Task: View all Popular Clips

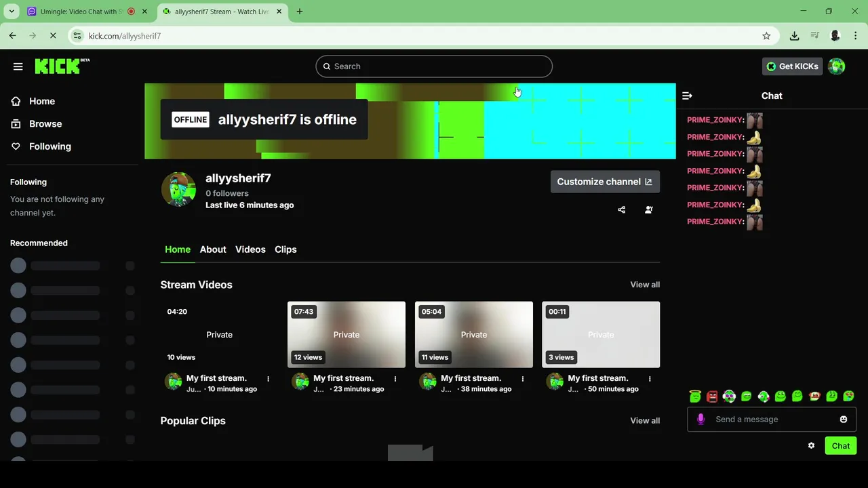Action: point(645,421)
